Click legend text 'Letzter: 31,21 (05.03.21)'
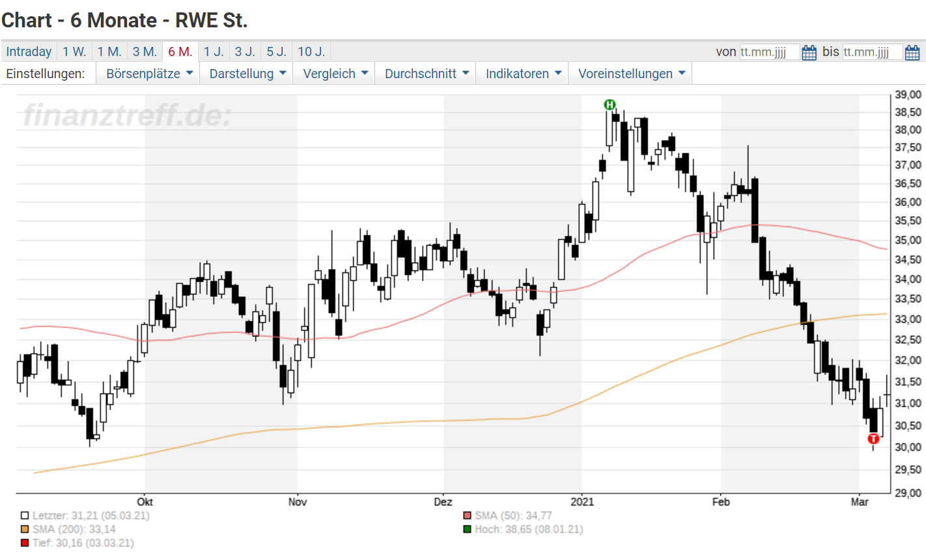Screen dimensions: 926x560 (x=91, y=516)
